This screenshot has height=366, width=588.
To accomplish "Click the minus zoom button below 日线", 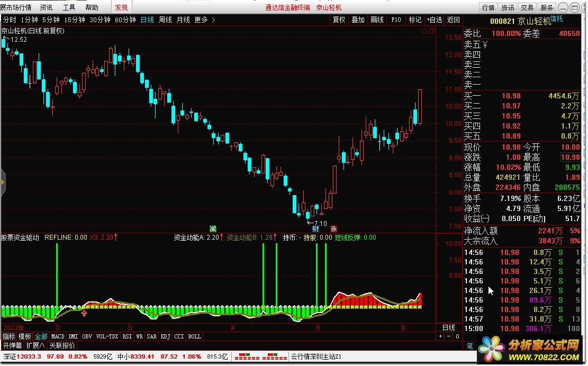I will tap(449, 336).
